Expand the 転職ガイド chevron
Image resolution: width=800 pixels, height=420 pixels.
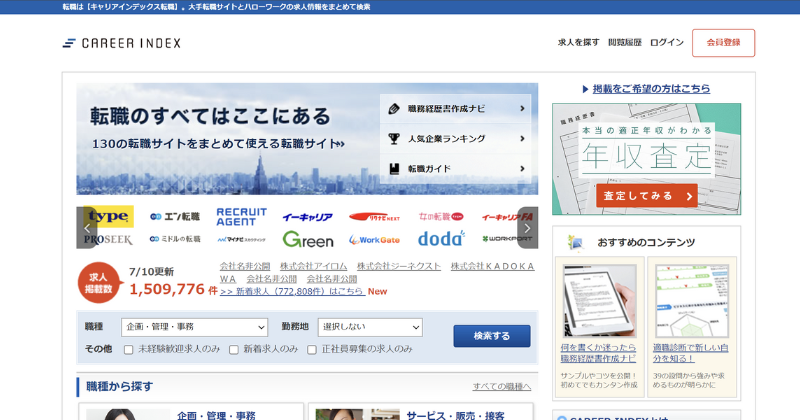(522, 168)
